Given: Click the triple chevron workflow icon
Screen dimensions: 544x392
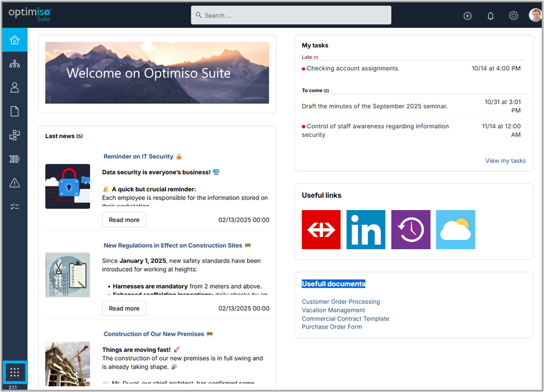Looking at the screenshot, I should click(x=15, y=159).
